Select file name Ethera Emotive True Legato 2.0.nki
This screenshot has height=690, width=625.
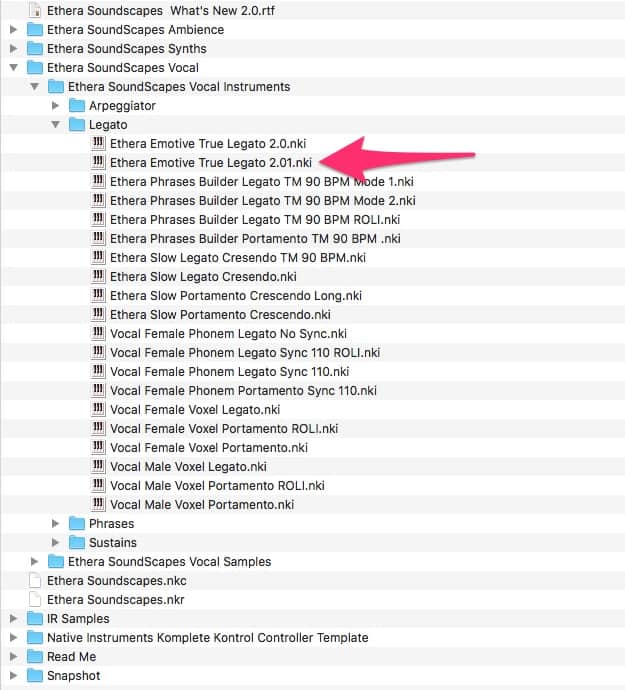(208, 144)
